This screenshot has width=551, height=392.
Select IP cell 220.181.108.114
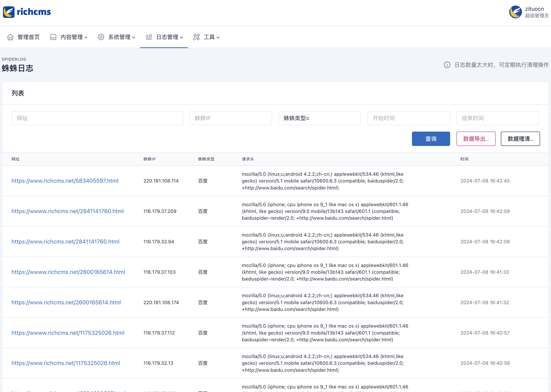(161, 181)
